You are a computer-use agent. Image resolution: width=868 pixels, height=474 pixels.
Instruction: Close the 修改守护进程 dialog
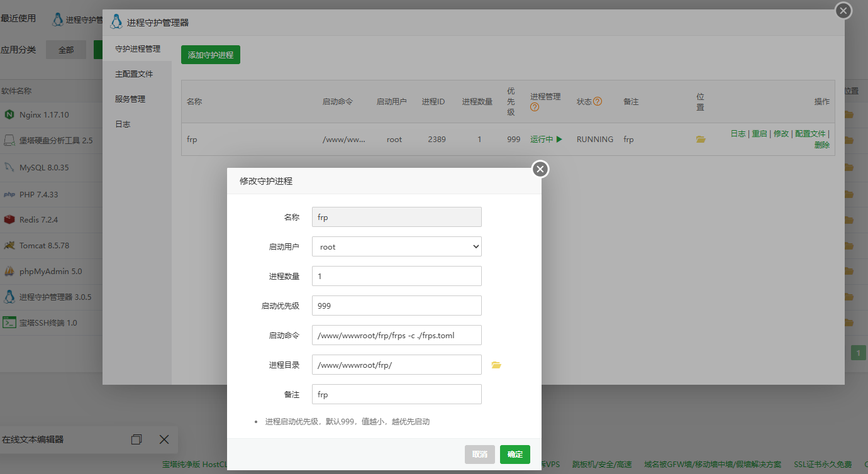540,169
